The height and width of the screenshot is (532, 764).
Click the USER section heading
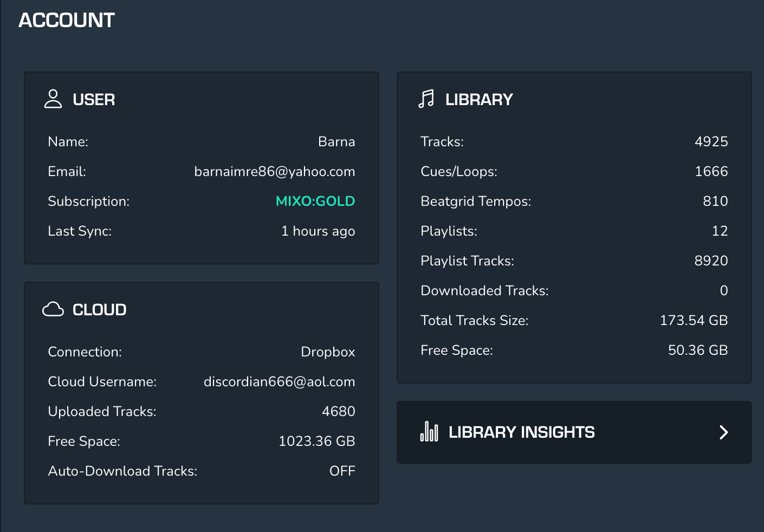pos(94,100)
